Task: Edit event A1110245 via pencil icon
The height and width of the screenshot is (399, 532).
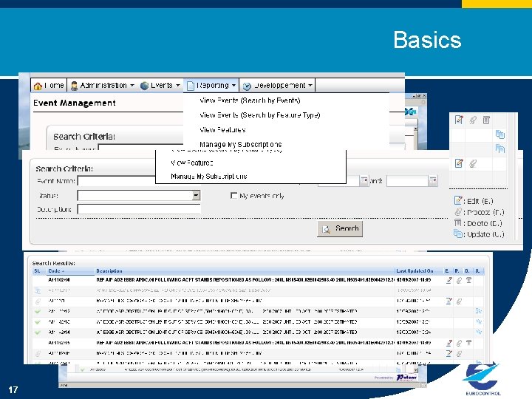Action: click(x=449, y=343)
